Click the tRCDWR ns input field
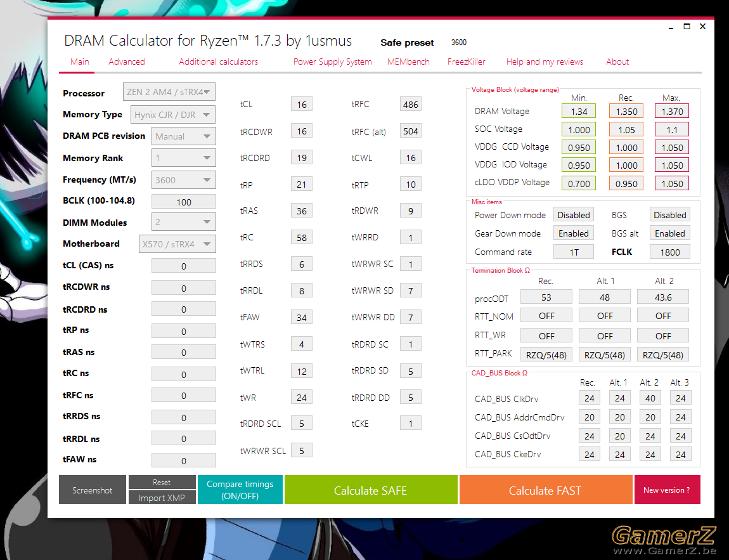 click(x=184, y=288)
